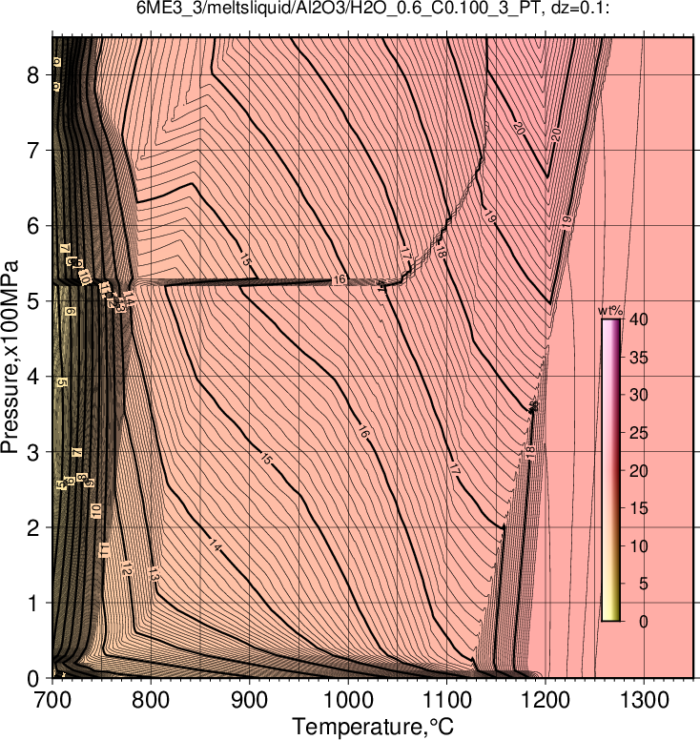The height and width of the screenshot is (740, 700).
Task: Click the wt% colorbar gradient
Action: [x=610, y=470]
